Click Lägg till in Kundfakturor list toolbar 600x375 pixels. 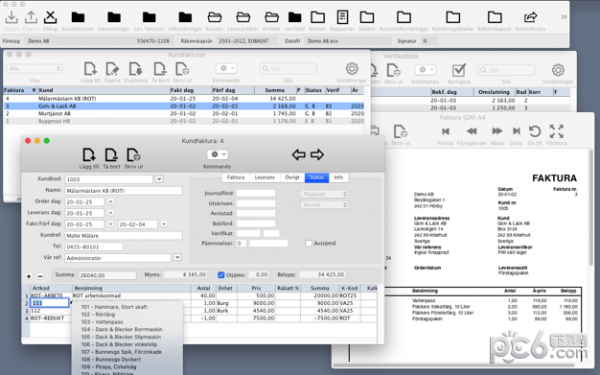pyautogui.click(x=90, y=69)
